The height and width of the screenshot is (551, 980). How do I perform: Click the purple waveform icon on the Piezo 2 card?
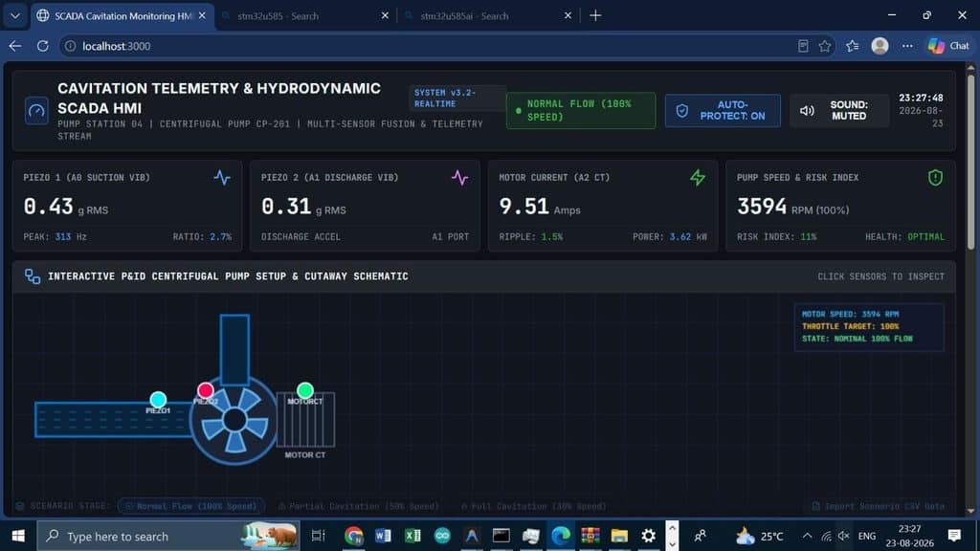pyautogui.click(x=460, y=177)
